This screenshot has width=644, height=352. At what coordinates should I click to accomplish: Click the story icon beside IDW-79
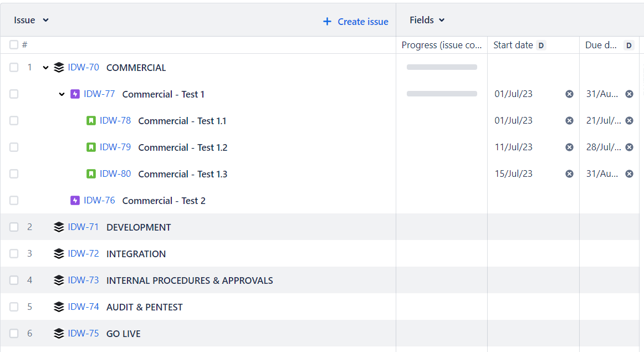[x=91, y=147]
